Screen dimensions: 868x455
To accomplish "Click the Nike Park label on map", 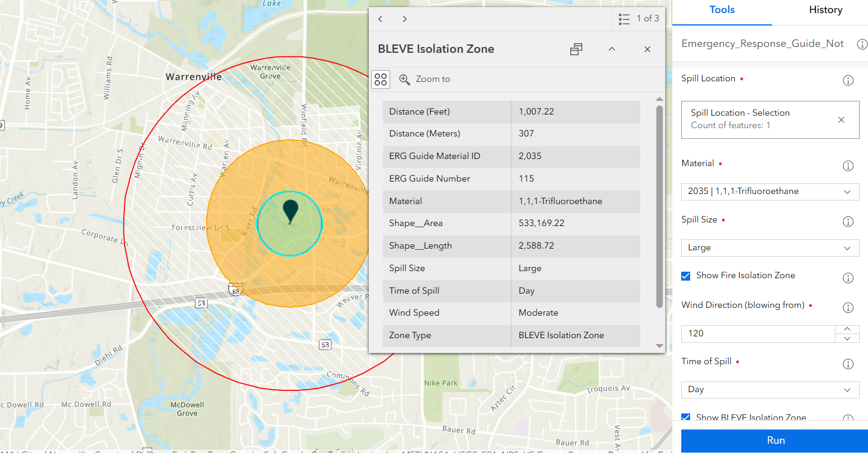I will [x=441, y=383].
